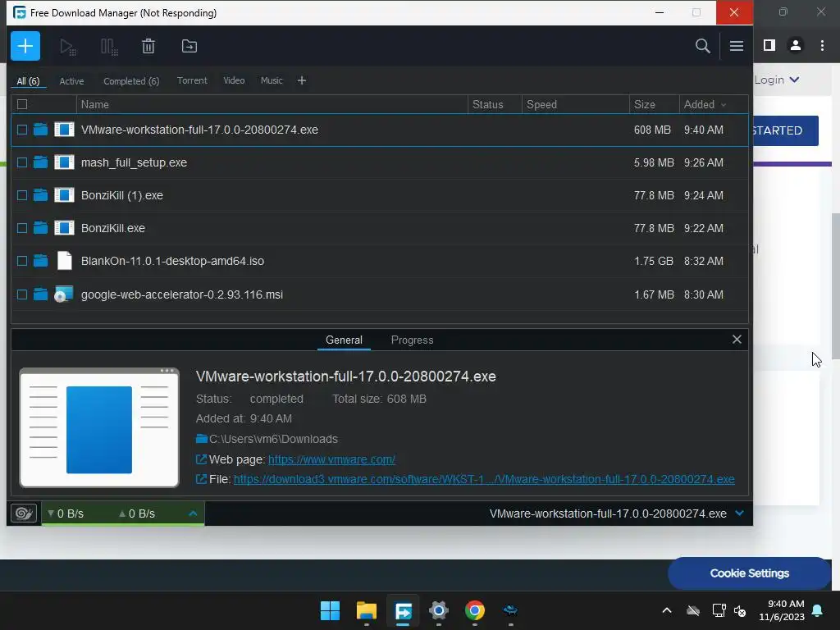Screen dimensions: 840x630
Task: Open the search magnifier icon
Action: pos(702,46)
